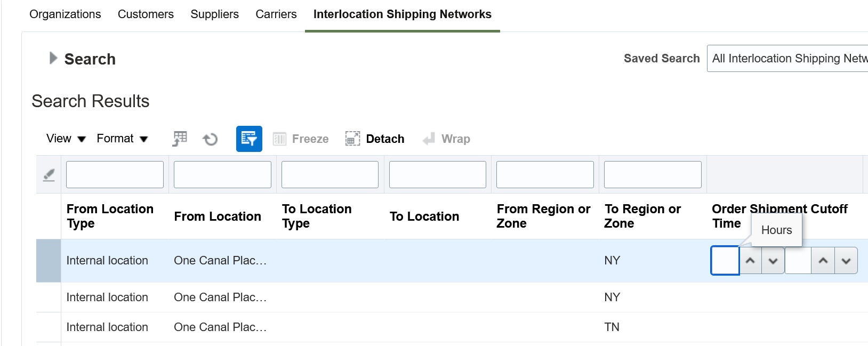Increase the hours value with the up arrow

coord(750,261)
